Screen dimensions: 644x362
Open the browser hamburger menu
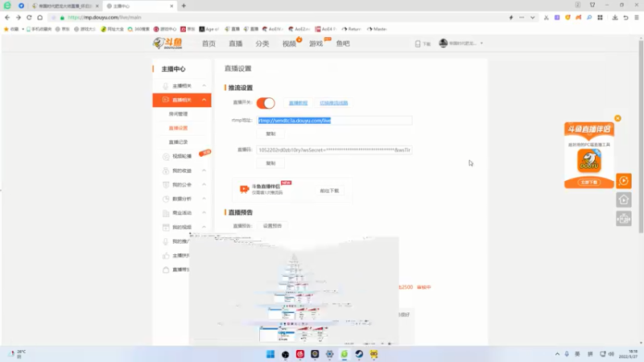pyautogui.click(x=637, y=18)
